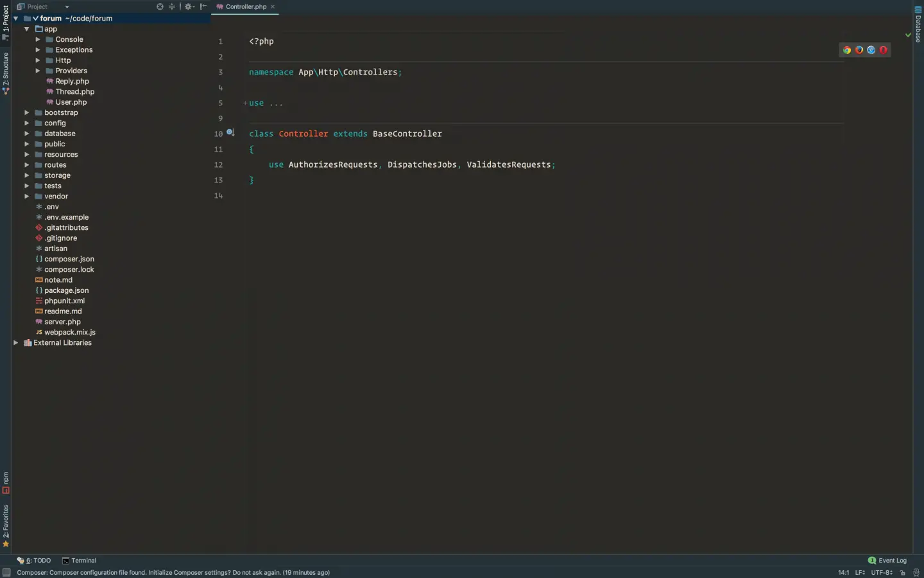924x578 pixels.
Task: Select artisan in the project tree
Action: 56,249
